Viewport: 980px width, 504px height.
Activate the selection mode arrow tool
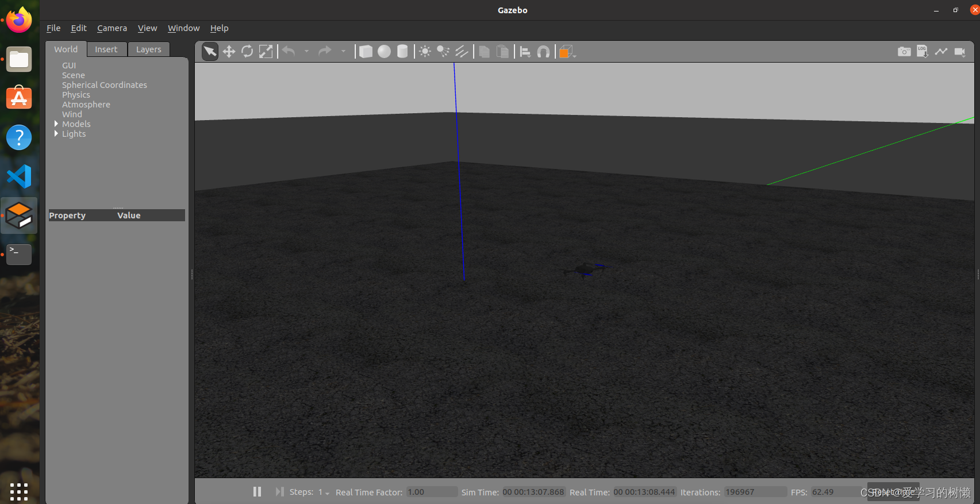(x=210, y=52)
